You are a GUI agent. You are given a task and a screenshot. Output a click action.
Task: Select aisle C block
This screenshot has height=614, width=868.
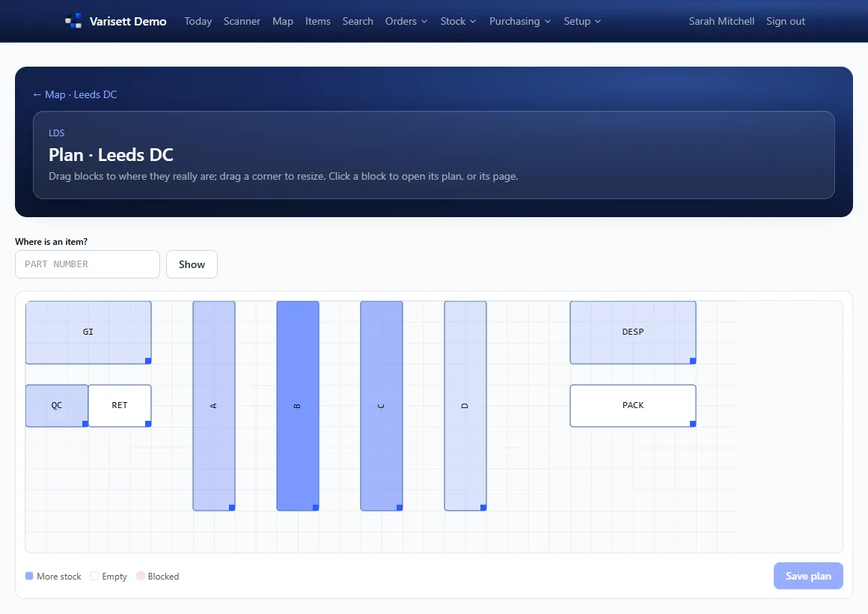point(382,406)
